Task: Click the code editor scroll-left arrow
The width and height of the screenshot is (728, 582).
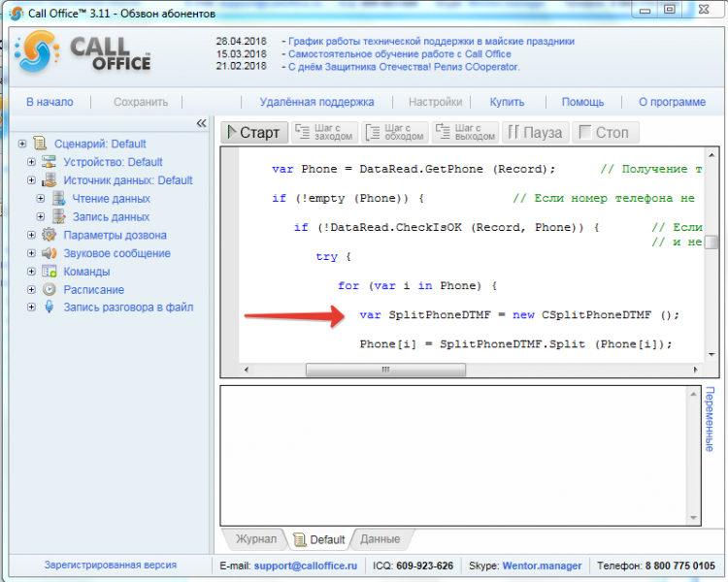Action: click(x=247, y=370)
